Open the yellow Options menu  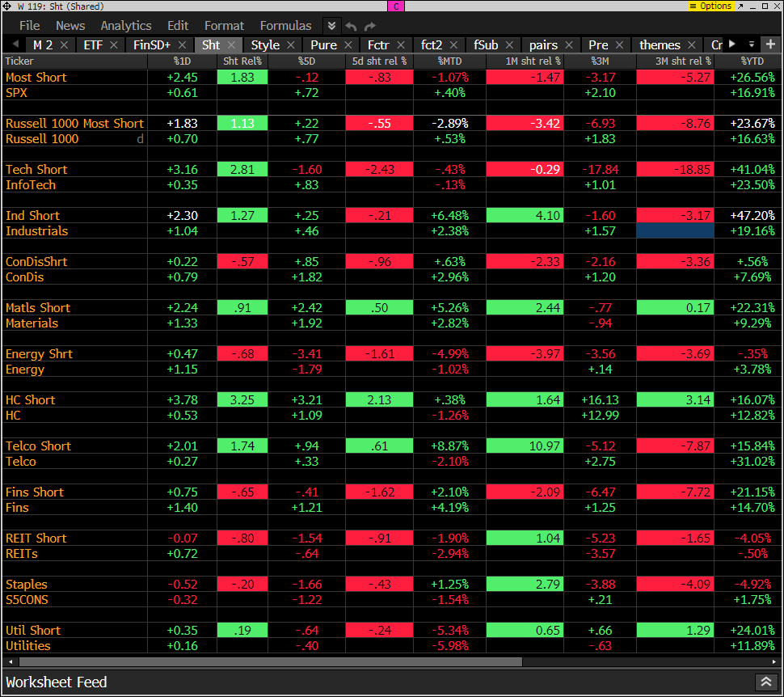tap(711, 6)
